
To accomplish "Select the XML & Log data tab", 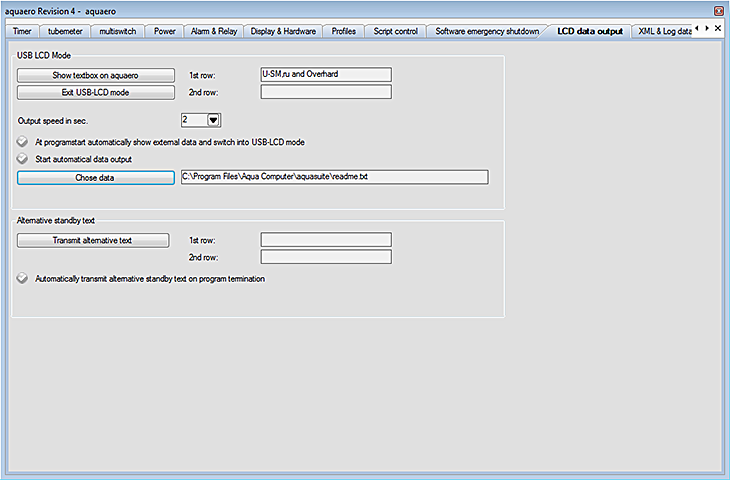I will click(664, 31).
